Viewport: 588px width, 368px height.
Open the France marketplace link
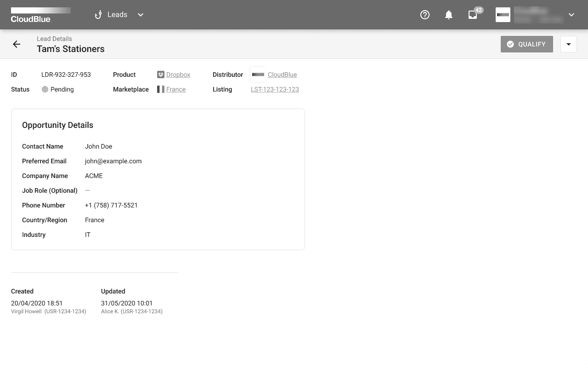176,89
